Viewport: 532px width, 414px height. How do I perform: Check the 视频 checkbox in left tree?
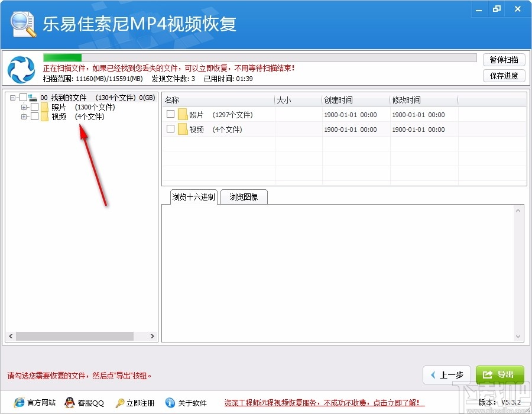pos(34,117)
